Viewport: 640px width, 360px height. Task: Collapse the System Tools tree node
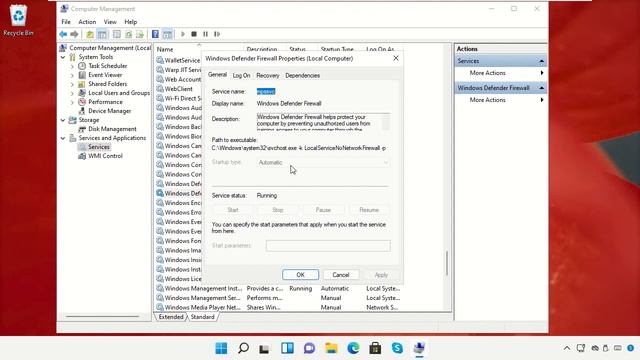tap(63, 57)
